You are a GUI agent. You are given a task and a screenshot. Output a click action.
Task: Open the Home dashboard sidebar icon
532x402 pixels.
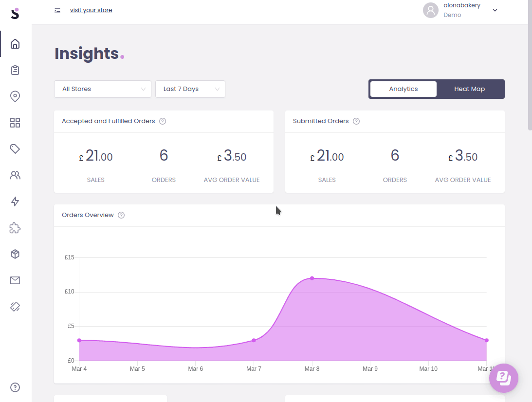coord(15,44)
